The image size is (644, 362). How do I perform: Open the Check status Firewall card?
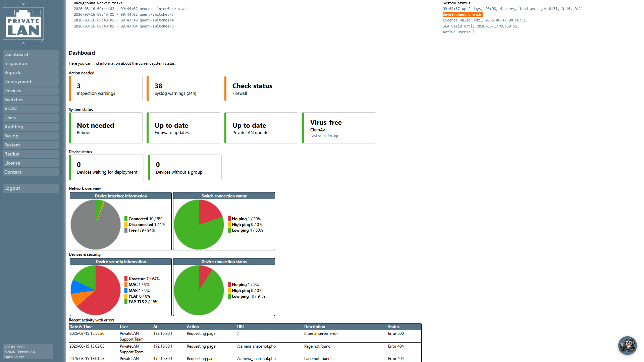click(261, 88)
